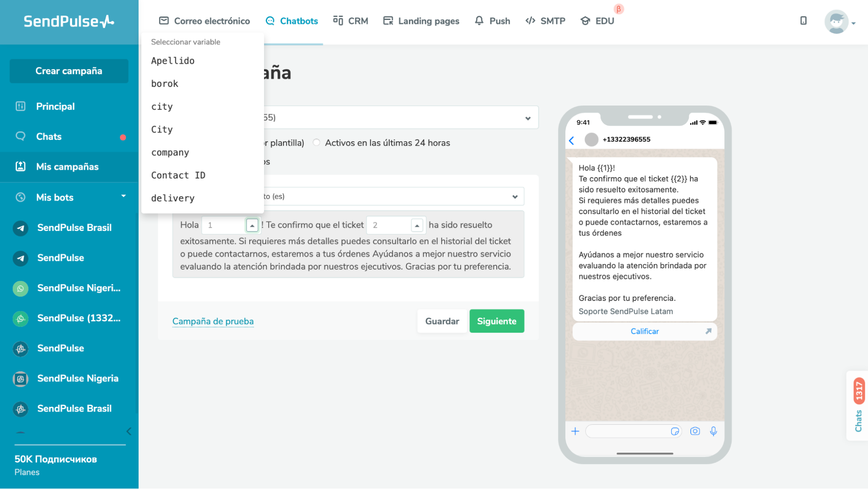Select Activos en las últimas 24 horas radio
This screenshot has width=868, height=489.
317,142
